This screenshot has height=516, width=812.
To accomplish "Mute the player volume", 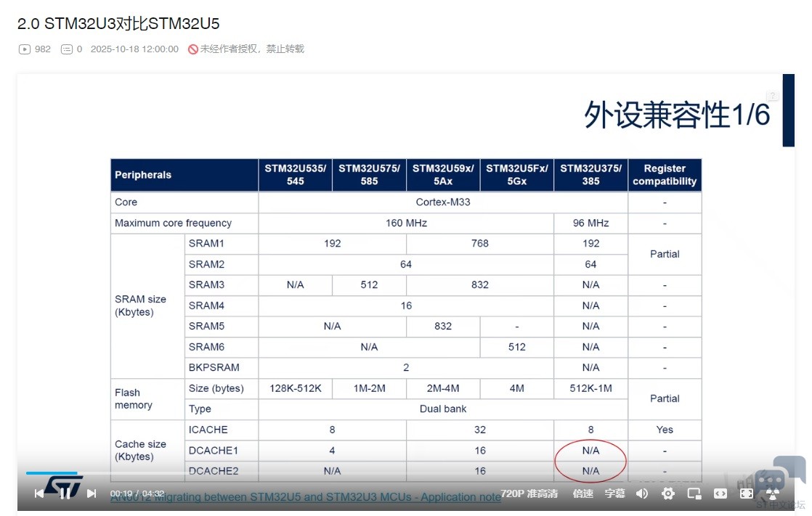I will [641, 494].
